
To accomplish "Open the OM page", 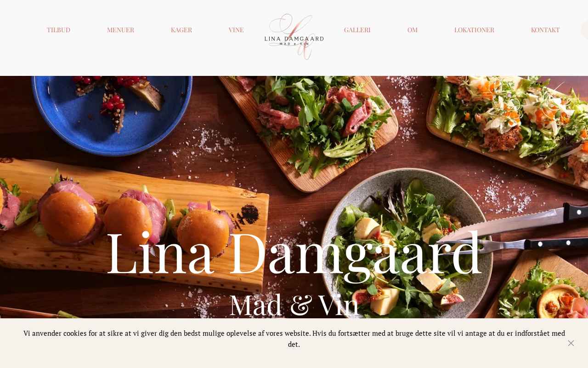I will (413, 30).
